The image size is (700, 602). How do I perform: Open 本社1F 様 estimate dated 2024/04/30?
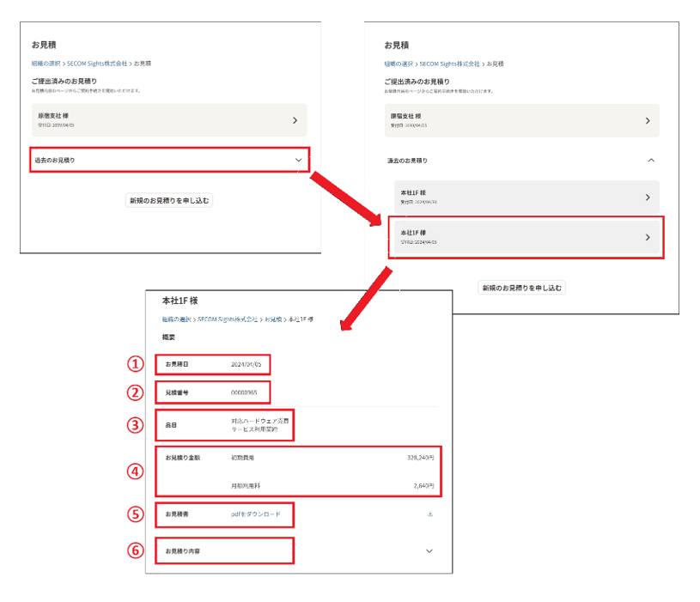(527, 197)
